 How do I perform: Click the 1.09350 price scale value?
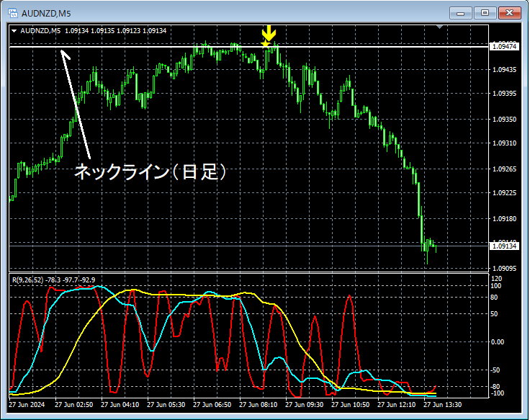[x=504, y=120]
